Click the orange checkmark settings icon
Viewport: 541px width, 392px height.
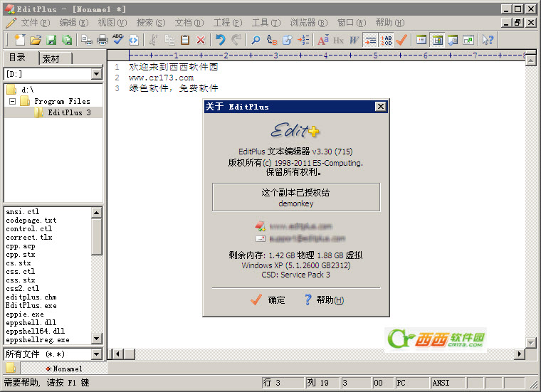401,40
